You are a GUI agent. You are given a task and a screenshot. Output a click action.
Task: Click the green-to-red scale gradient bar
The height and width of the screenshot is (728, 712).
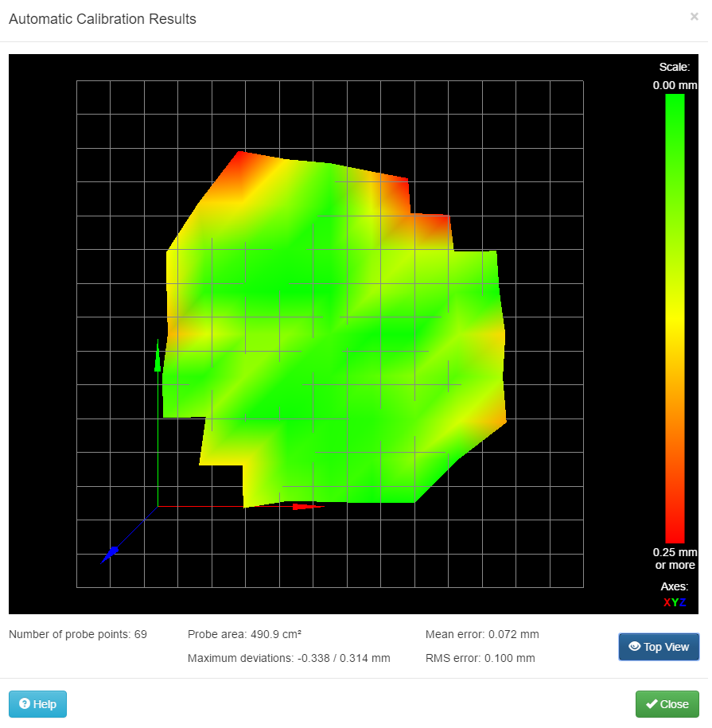pyautogui.click(x=675, y=318)
